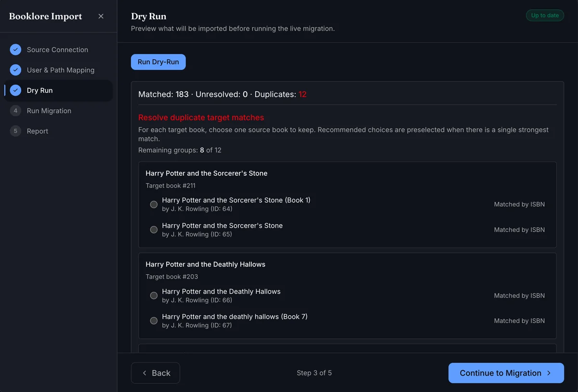Viewport: 578px width, 392px height.
Task: Click the Back button
Action: click(x=156, y=373)
